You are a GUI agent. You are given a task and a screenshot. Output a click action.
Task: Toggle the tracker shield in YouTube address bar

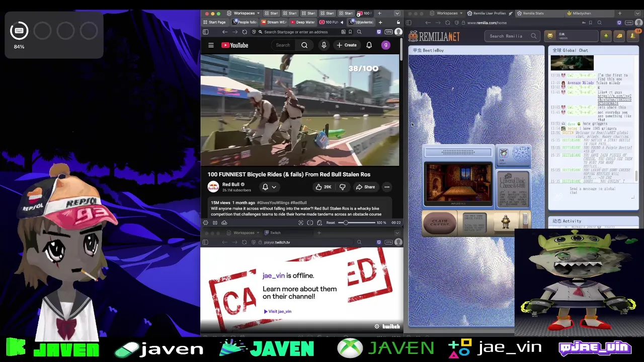click(254, 32)
